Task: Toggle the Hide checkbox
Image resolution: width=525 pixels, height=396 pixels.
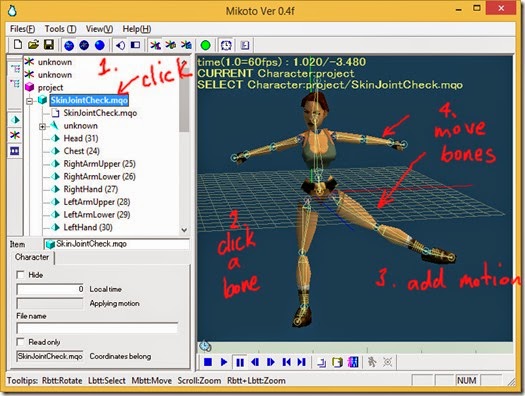Action: tap(20, 275)
